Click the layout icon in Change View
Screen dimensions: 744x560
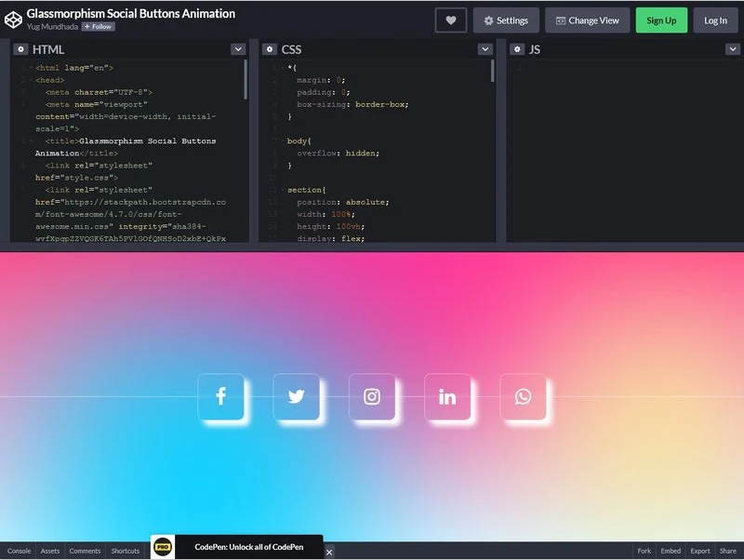[x=561, y=20]
